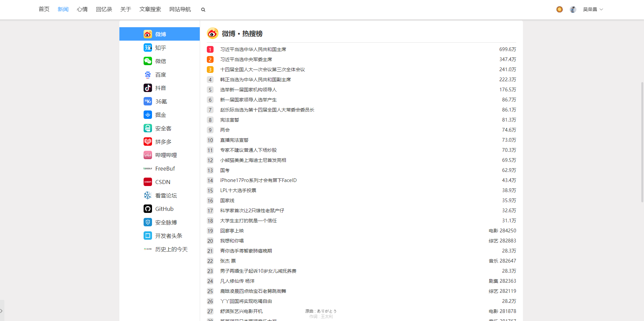Open 关于 navigation item
644x321 pixels.
pyautogui.click(x=126, y=9)
